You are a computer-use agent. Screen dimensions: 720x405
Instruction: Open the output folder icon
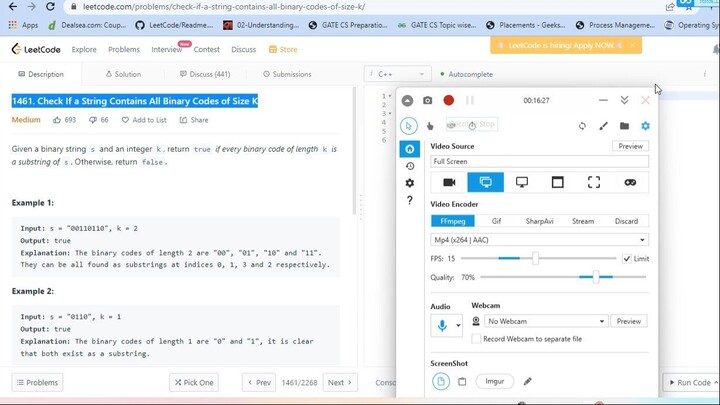(x=624, y=126)
